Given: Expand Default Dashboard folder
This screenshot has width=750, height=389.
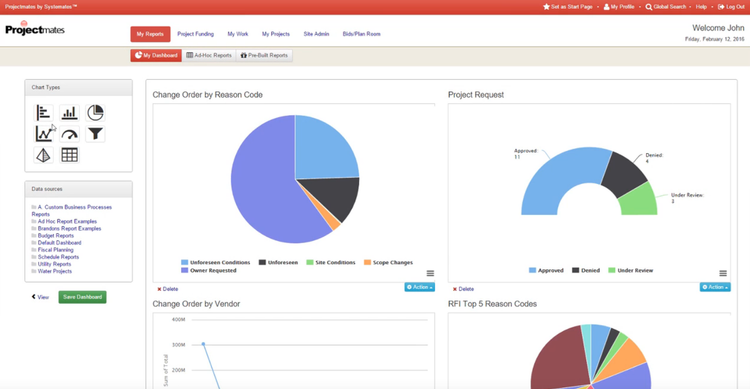Looking at the screenshot, I should [56, 243].
